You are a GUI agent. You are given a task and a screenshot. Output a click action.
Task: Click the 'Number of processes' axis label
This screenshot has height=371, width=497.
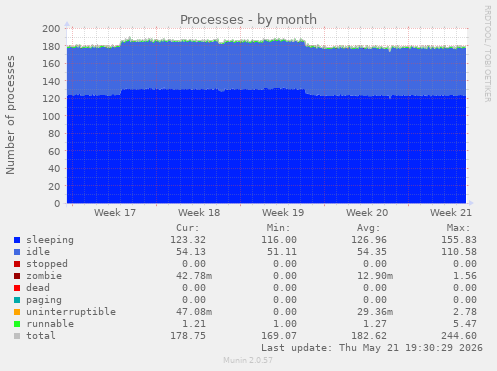11,115
